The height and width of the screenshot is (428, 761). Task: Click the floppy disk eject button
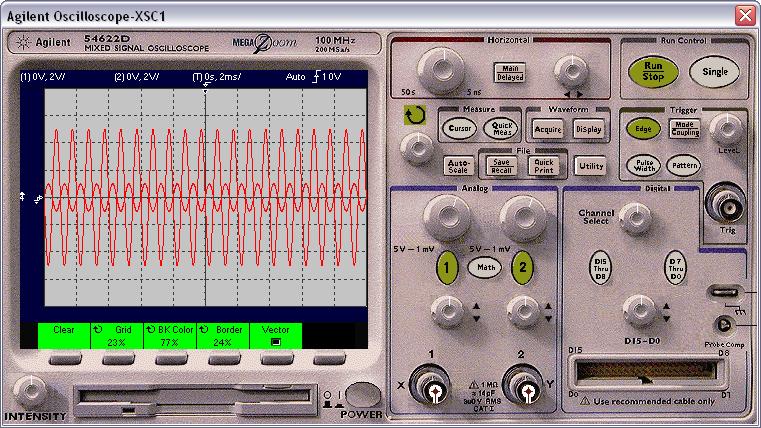click(x=129, y=411)
